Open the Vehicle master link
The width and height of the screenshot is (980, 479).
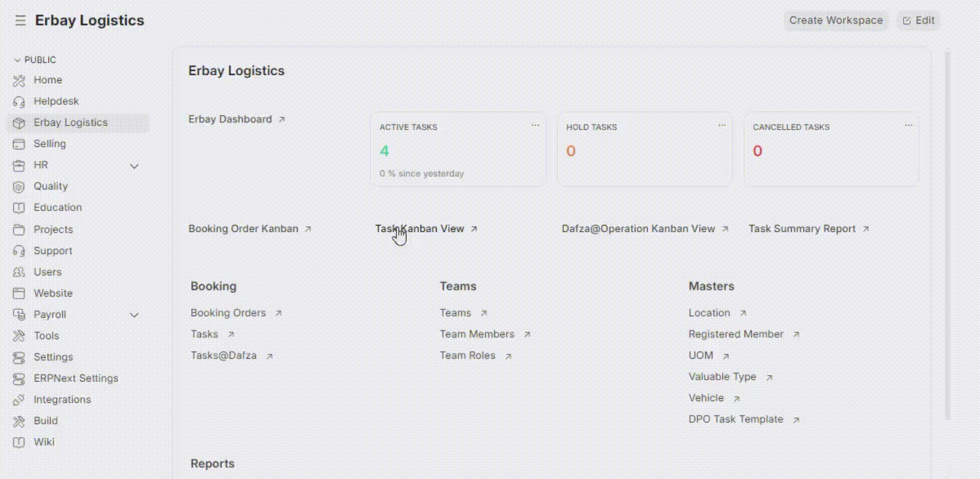(706, 398)
